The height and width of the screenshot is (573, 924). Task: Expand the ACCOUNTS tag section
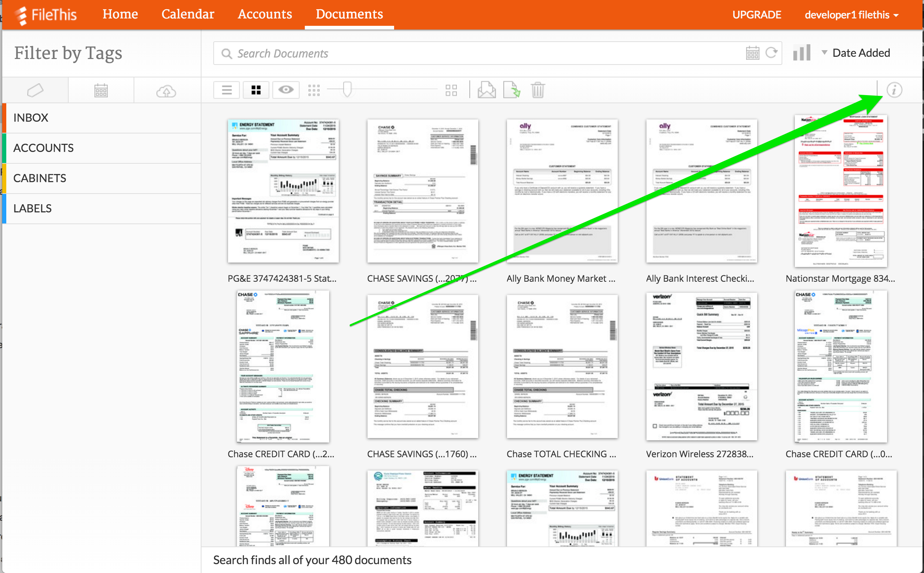101,148
